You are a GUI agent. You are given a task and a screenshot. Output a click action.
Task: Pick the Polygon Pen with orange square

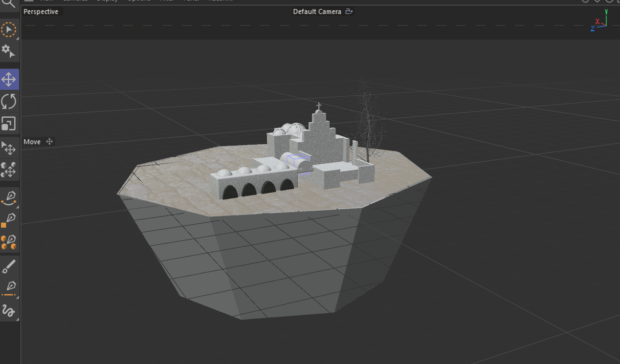pos(9,220)
